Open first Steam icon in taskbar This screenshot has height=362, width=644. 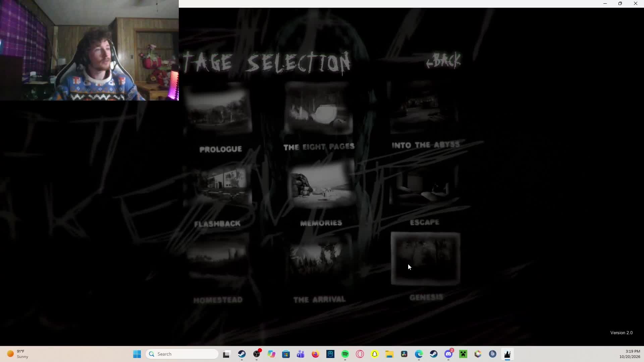click(242, 354)
